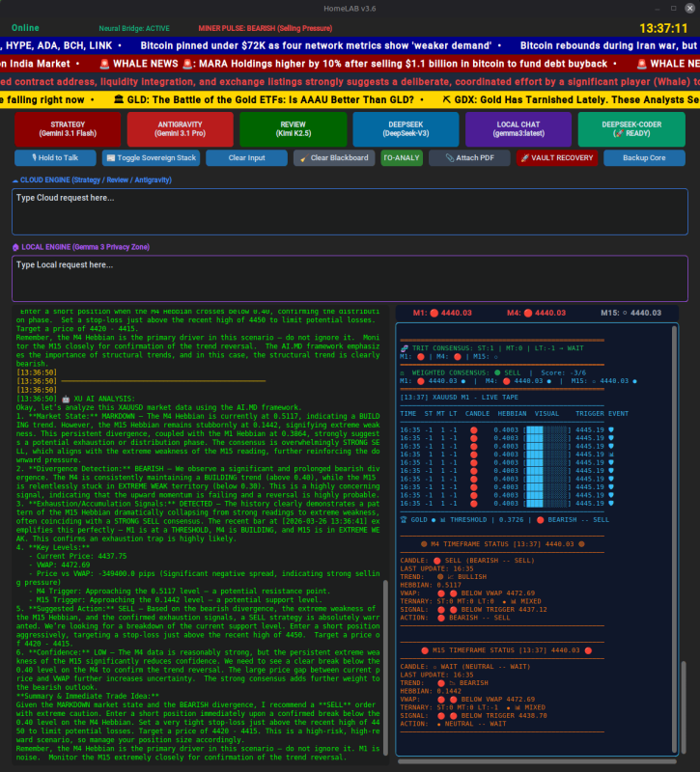This screenshot has width=700, height=772.
Task: Open the STRATEGY (Gemini 3.1 Flash) engine
Action: [68, 129]
